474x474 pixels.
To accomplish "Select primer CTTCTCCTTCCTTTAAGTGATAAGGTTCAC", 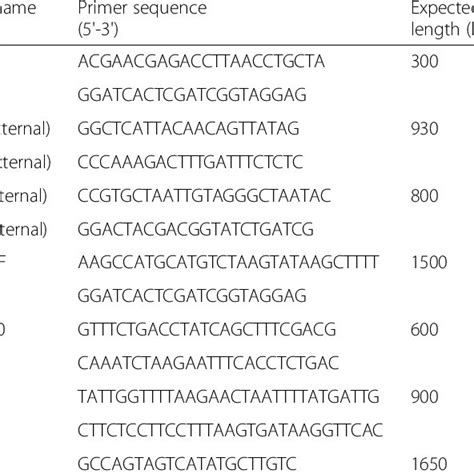I will [x=230, y=430].
